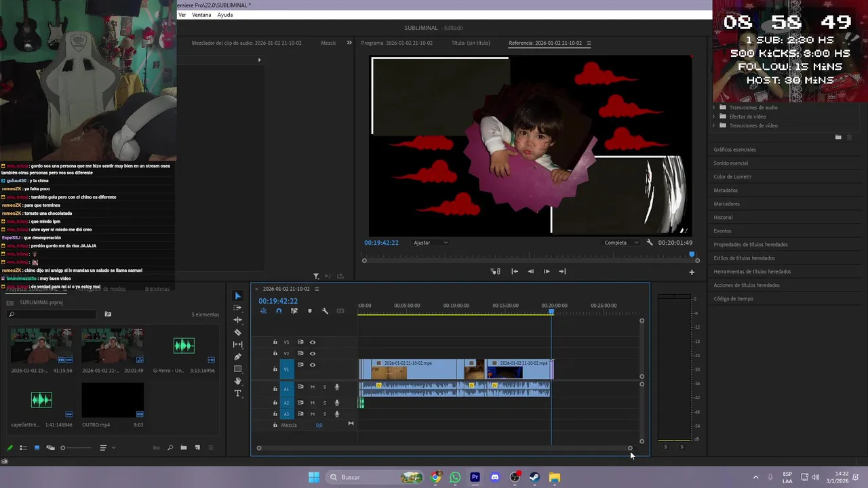The image size is (868, 488).
Task: Expand the Transiciones de audio folder
Action: click(x=714, y=108)
